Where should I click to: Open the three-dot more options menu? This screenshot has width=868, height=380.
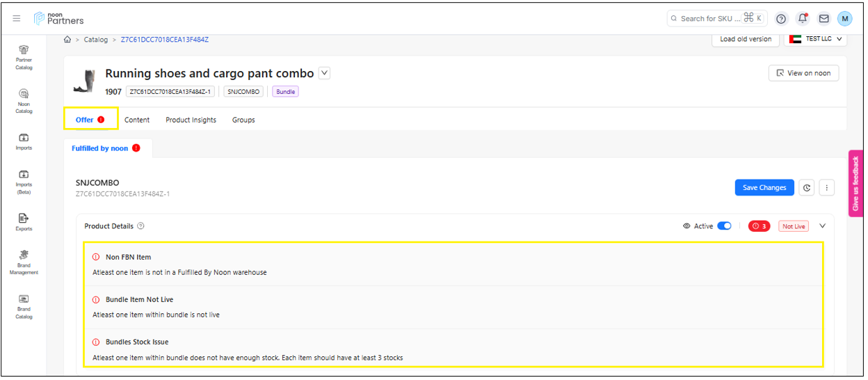click(826, 187)
